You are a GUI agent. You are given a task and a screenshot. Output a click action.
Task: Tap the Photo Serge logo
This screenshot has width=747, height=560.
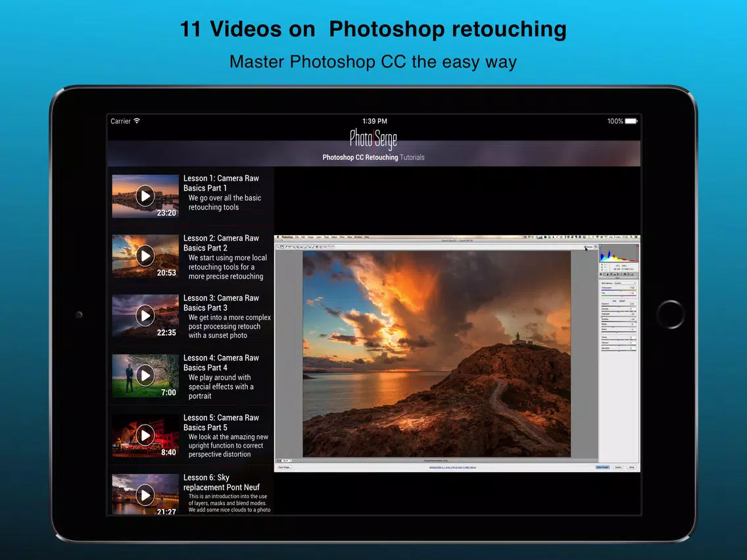click(373, 139)
